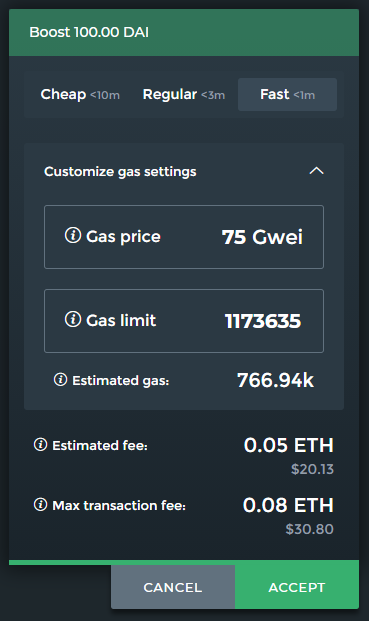Click the info icon beside Gas limit

73,319
